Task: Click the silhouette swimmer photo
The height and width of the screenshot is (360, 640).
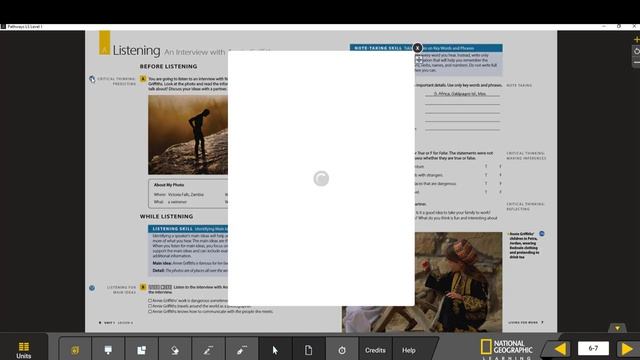Action: click(x=188, y=135)
